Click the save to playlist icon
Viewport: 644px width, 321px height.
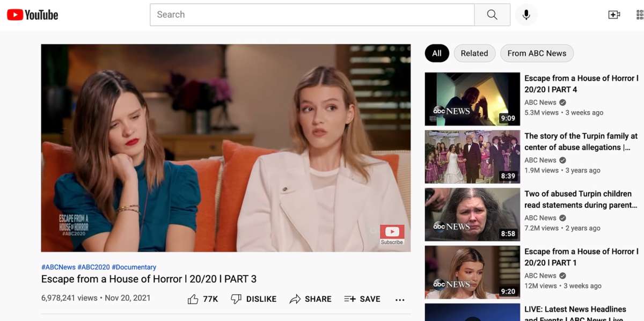coord(350,299)
